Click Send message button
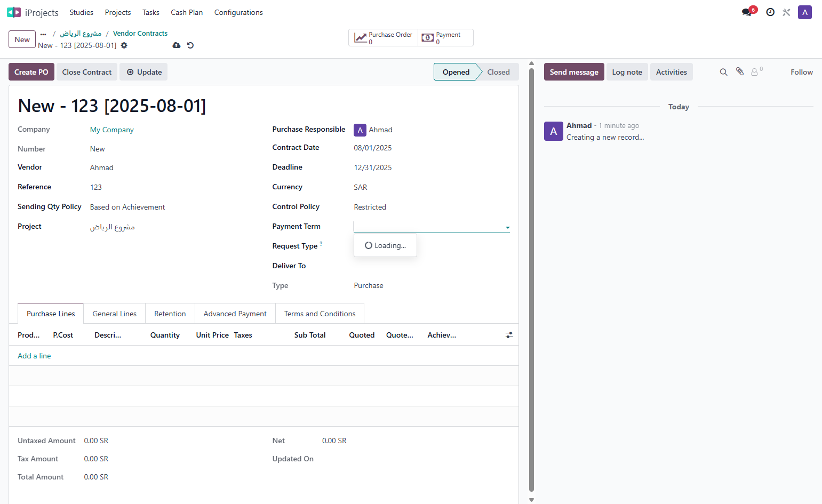 coord(574,72)
